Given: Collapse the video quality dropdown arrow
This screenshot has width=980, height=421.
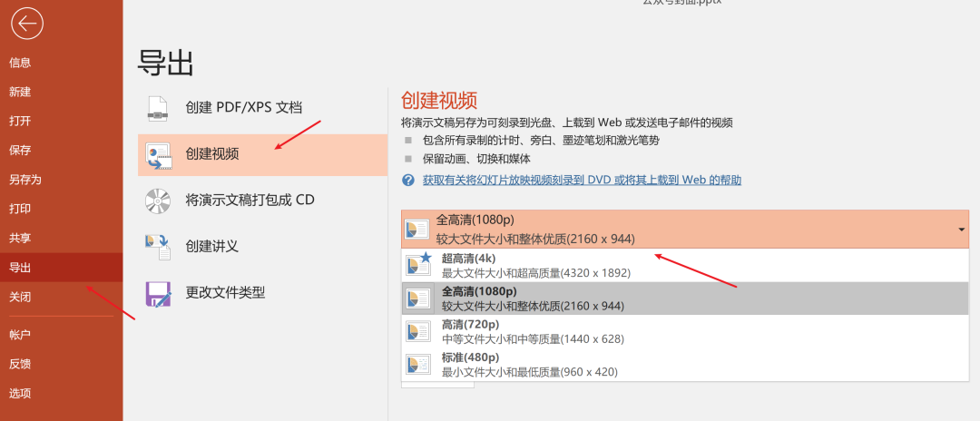Looking at the screenshot, I should tap(961, 230).
